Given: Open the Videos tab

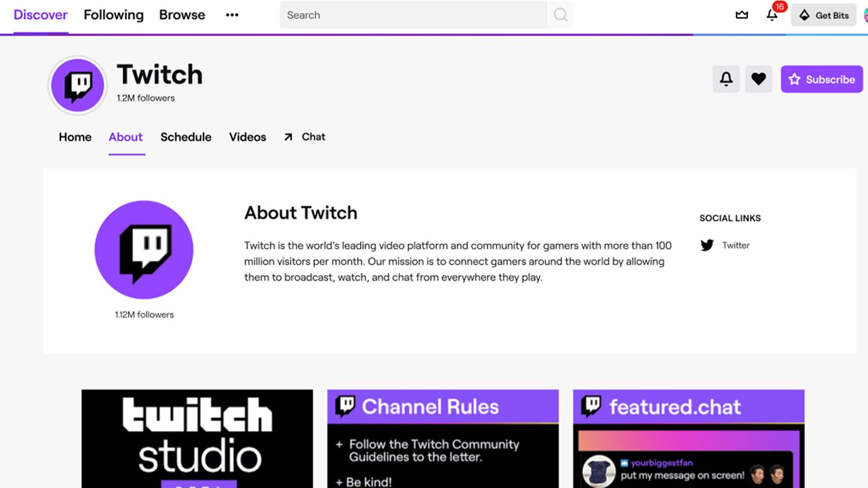Looking at the screenshot, I should (x=248, y=137).
